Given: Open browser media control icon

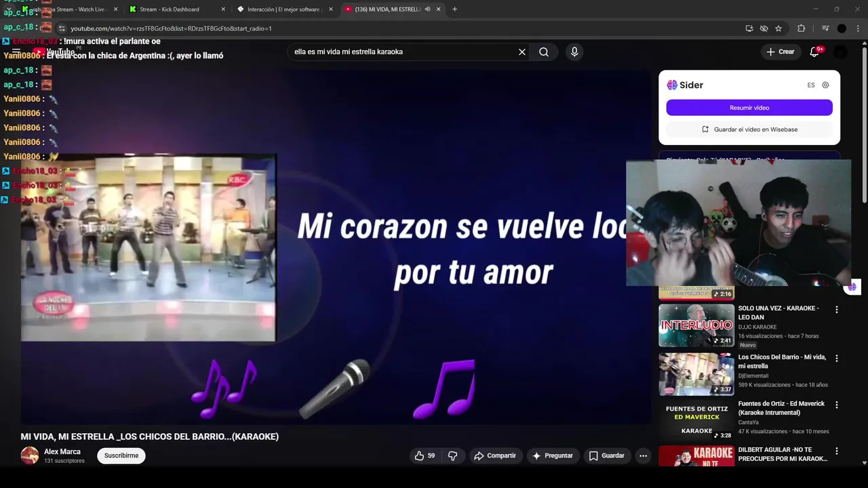Looking at the screenshot, I should (825, 28).
